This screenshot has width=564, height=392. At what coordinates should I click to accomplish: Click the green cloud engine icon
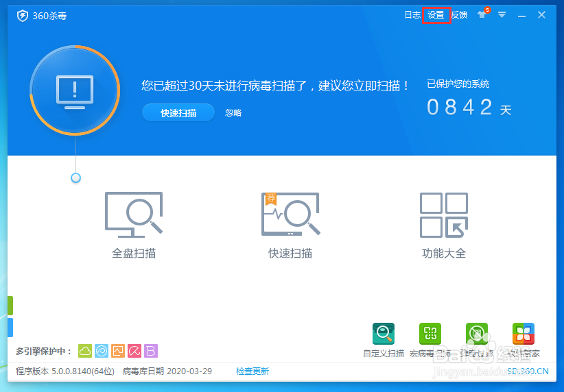click(85, 351)
